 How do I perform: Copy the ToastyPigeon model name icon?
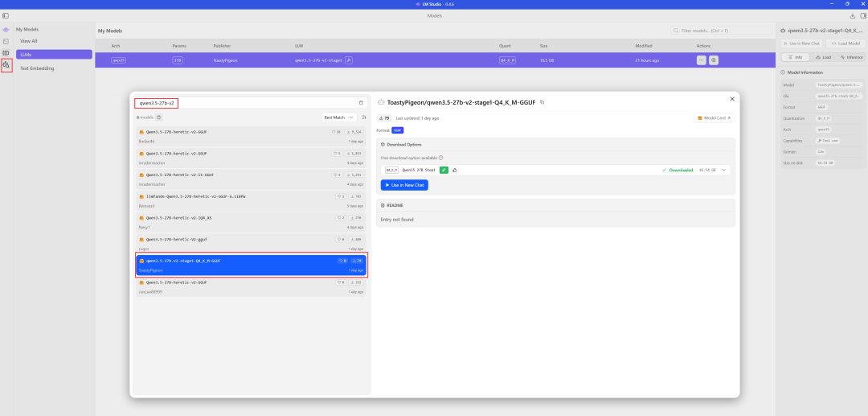[x=542, y=102]
